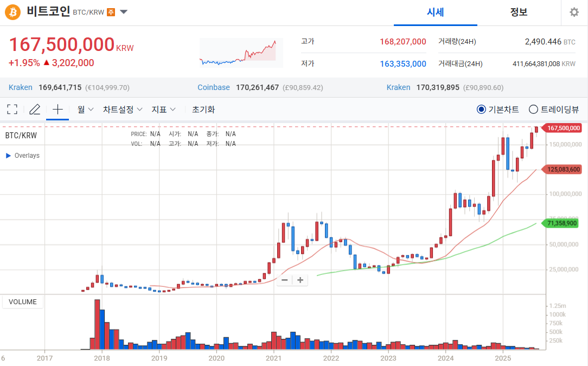Image resolution: width=588 pixels, height=366 pixels.
Task: Toggle fullscreen chart icon
Action: pos(12,110)
